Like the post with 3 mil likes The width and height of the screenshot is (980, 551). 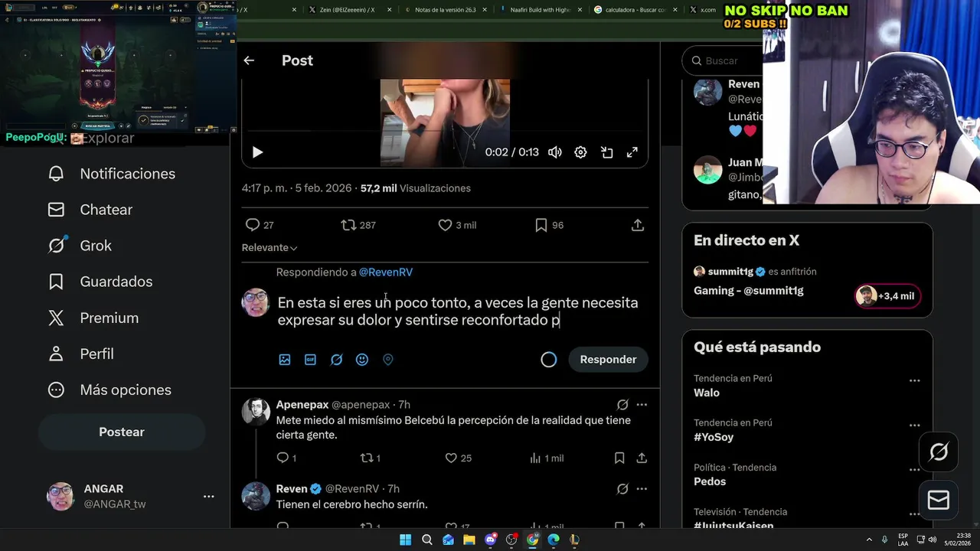coord(457,225)
